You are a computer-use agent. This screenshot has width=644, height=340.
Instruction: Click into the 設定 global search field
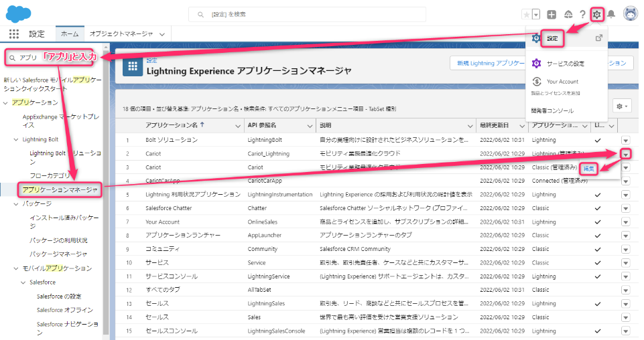click(x=307, y=14)
